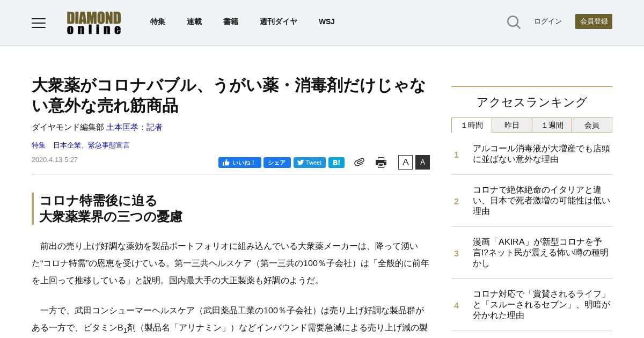Click the paperclip clip-article icon
This screenshot has height=338, width=644.
(x=359, y=162)
